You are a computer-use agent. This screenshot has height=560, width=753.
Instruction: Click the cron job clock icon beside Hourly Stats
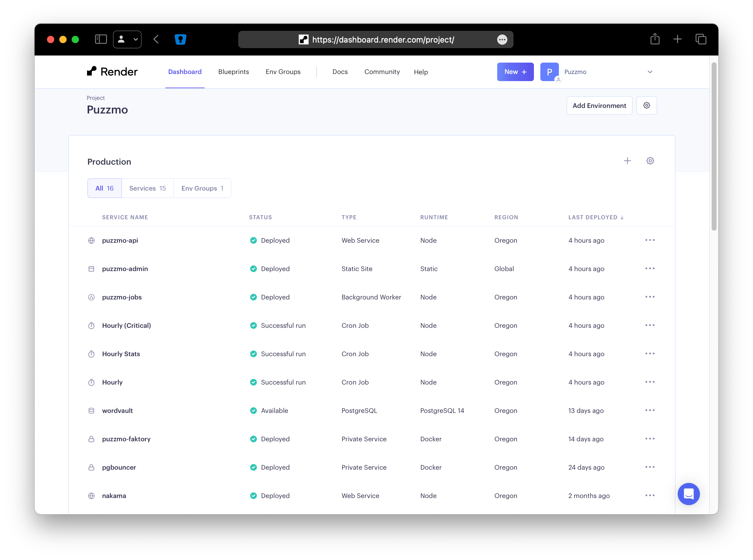point(91,354)
